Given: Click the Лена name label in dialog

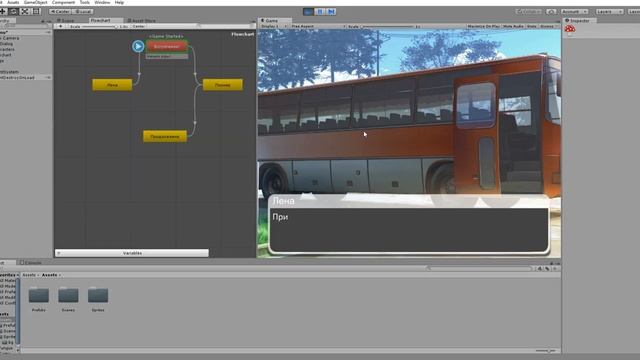Looking at the screenshot, I should click(x=283, y=201).
